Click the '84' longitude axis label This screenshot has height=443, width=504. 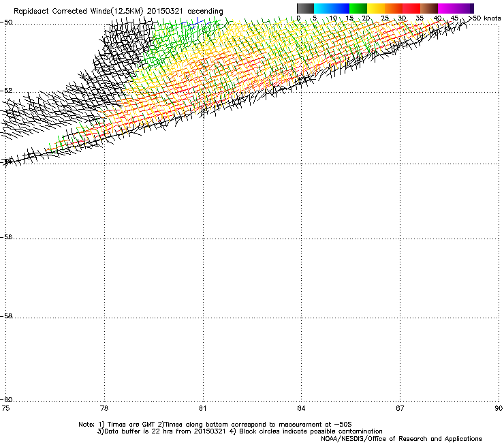(x=301, y=408)
